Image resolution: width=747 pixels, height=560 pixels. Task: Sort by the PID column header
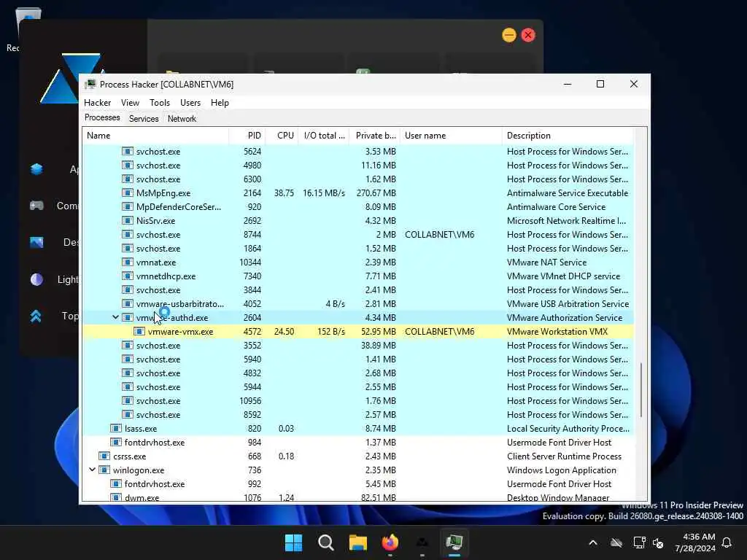tap(247, 135)
